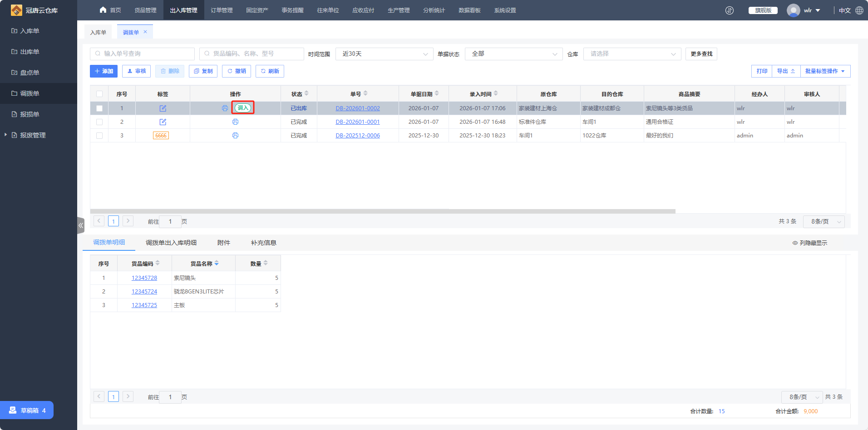The image size is (868, 430).
Task: Open the language globe icon
Action: [x=859, y=10]
